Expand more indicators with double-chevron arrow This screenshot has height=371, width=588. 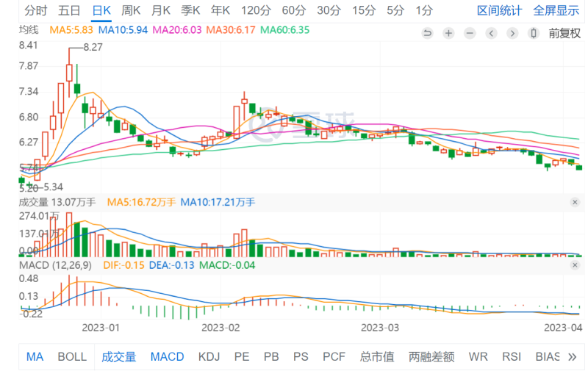click(x=573, y=357)
